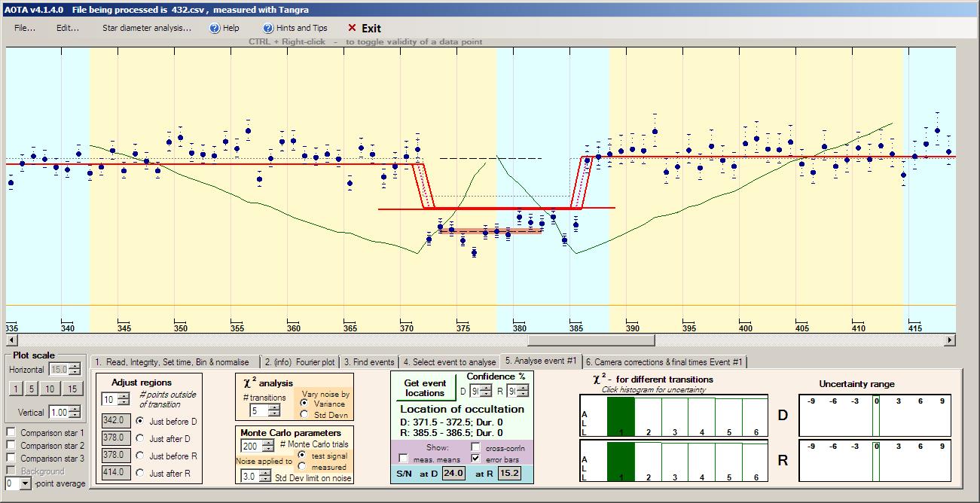The height and width of the screenshot is (503, 980).
Task: Click the R uncertainty range chart
Action: [877, 461]
